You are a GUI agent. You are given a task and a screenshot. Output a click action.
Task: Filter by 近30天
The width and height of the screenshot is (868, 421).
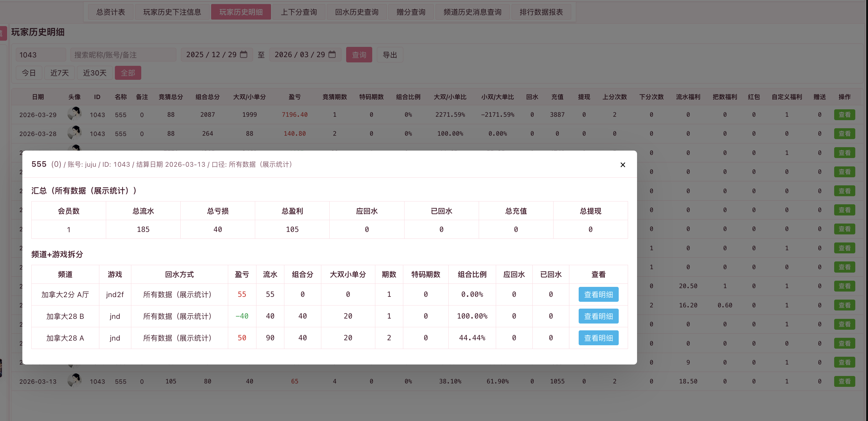[95, 73]
